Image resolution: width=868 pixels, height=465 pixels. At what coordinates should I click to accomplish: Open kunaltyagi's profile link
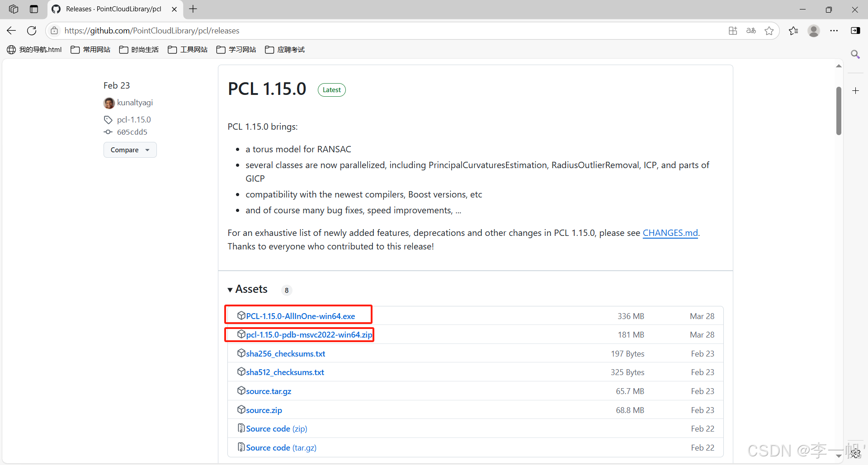[x=135, y=103]
